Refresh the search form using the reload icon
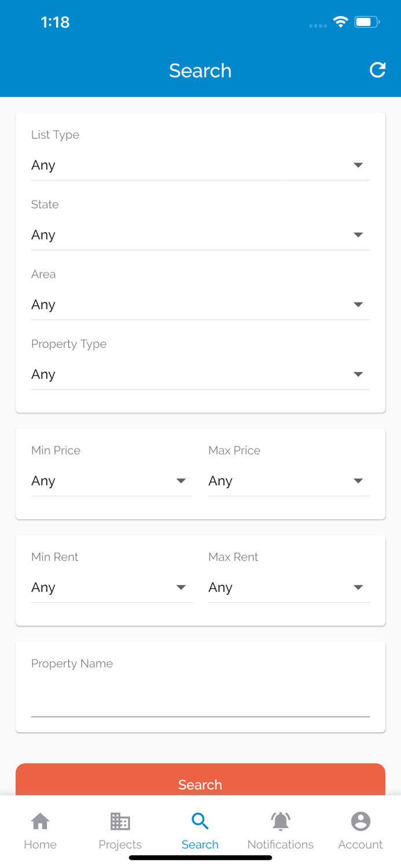401x868 pixels. coord(377,70)
